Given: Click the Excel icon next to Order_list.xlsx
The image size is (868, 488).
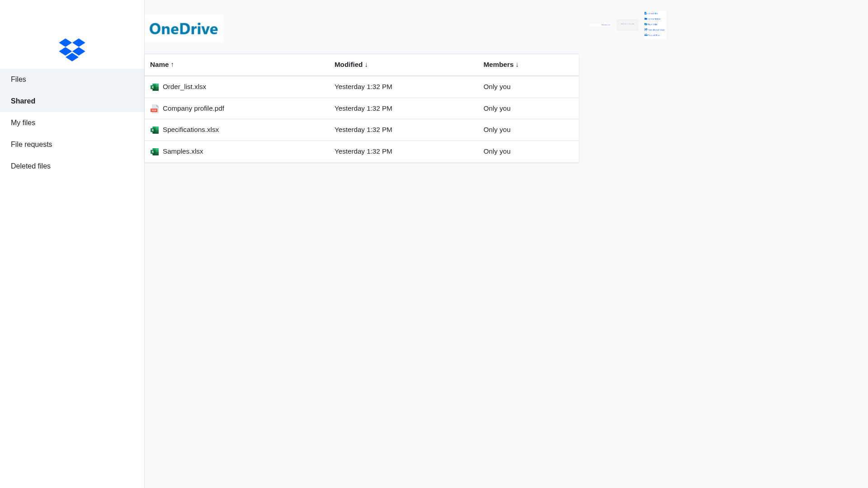Looking at the screenshot, I should (x=155, y=87).
